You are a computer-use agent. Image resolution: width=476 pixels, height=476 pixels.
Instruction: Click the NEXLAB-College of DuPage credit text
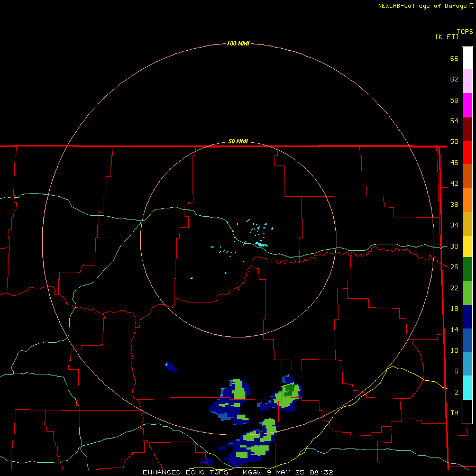click(422, 6)
